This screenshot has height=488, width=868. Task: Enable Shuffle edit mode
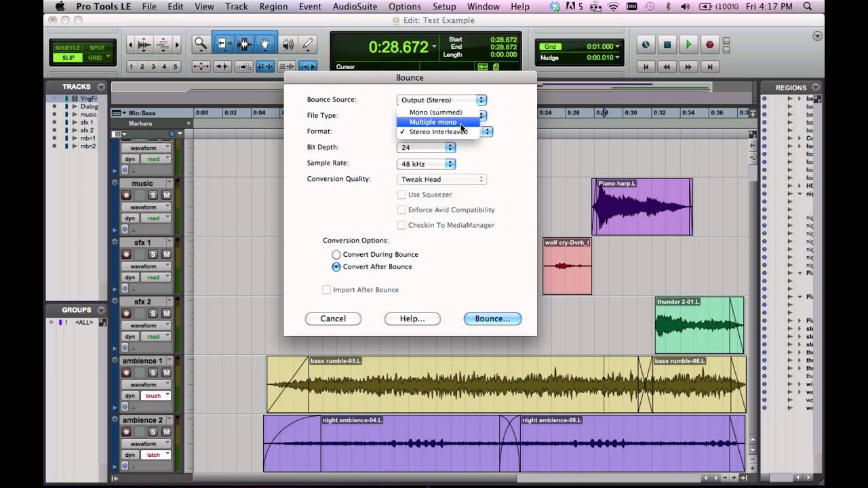point(67,48)
